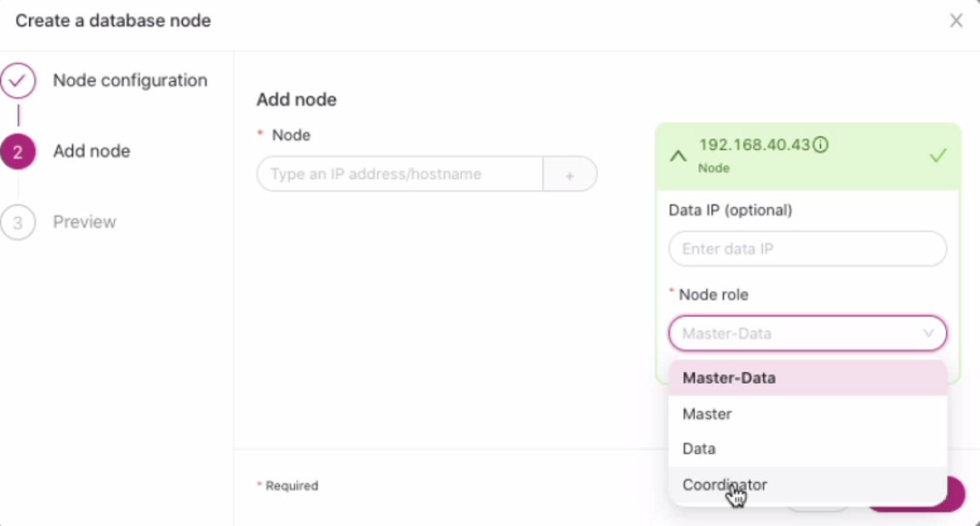Click the chevron icon inside the Node role field

[x=928, y=334]
